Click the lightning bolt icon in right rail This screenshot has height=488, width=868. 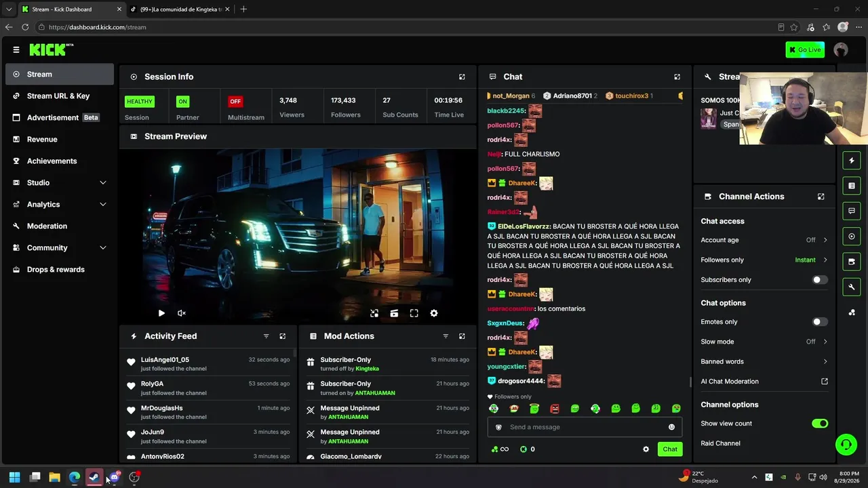click(x=852, y=161)
